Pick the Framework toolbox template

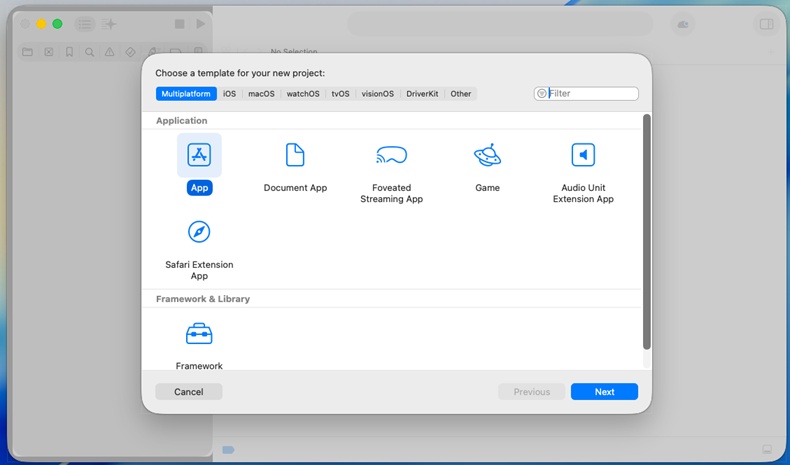point(199,334)
